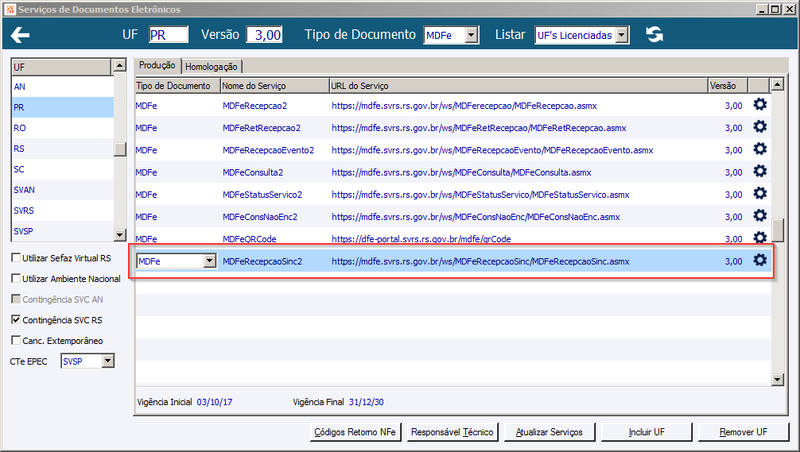Image resolution: width=800 pixels, height=452 pixels.
Task: Open gear settings for MDFeRecepcaoSinc2 row
Action: click(760, 260)
